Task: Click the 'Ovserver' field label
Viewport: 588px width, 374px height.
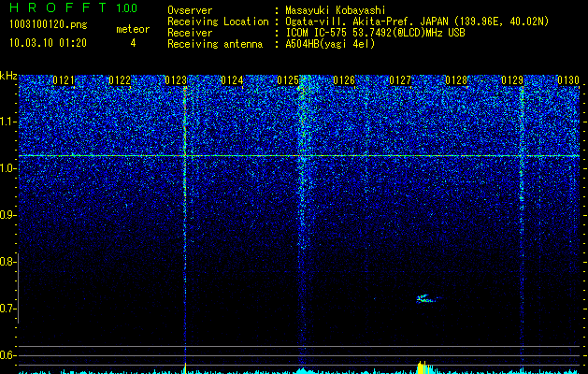Action: [190, 10]
